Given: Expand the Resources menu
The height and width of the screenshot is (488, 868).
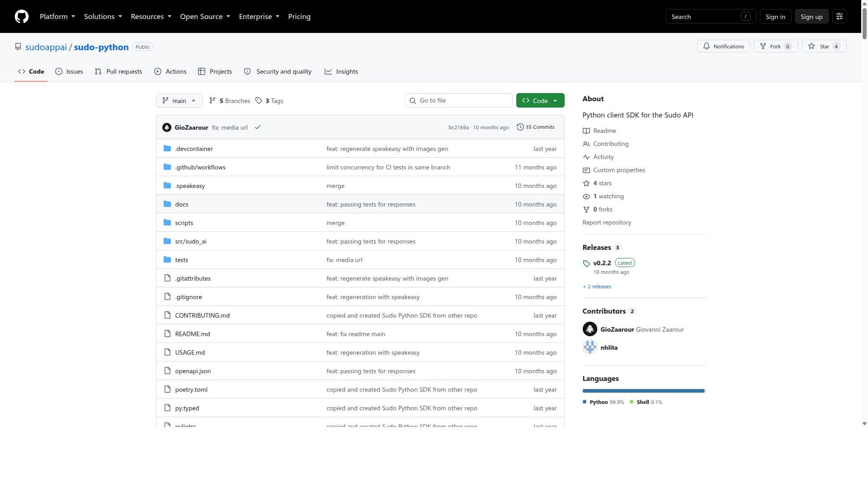Looking at the screenshot, I should pos(151,17).
